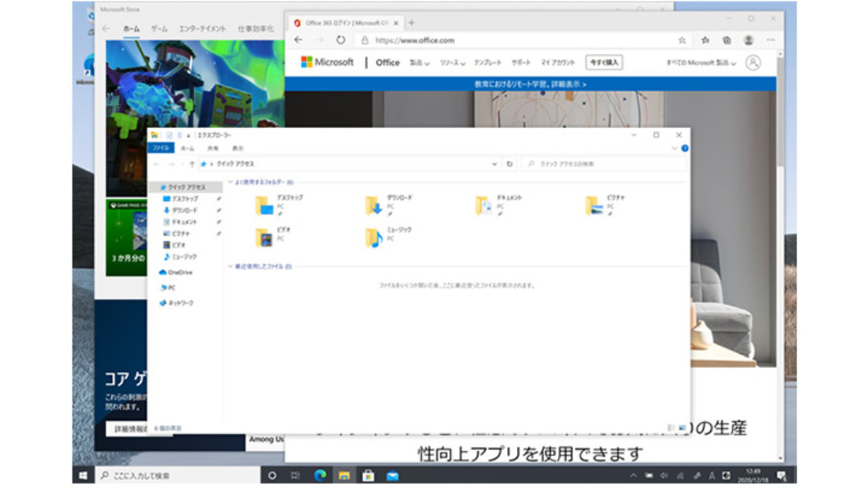Image resolution: width=868 pixels, height=488 pixels.
Task: Select クイック アクセス in Explorer sidebar
Action: [185, 187]
